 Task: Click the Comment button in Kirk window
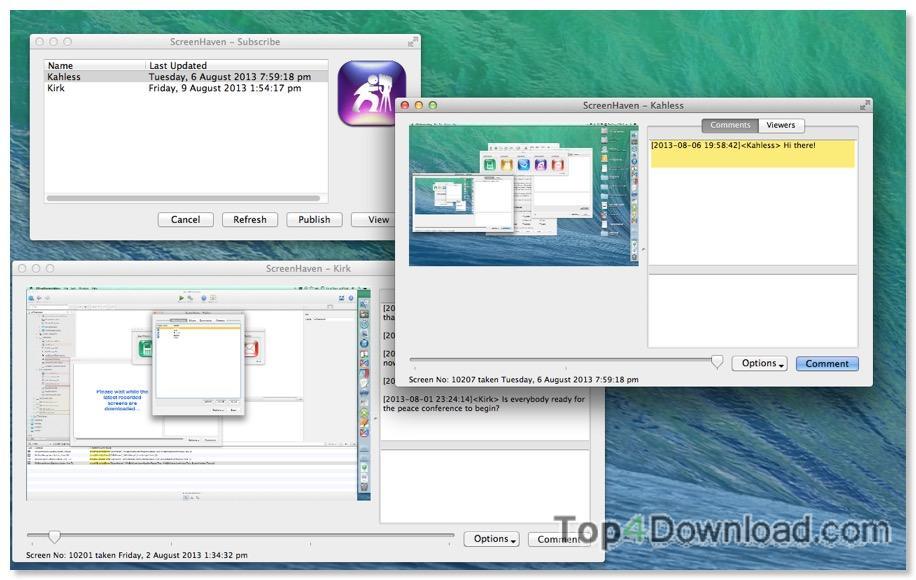[557, 539]
